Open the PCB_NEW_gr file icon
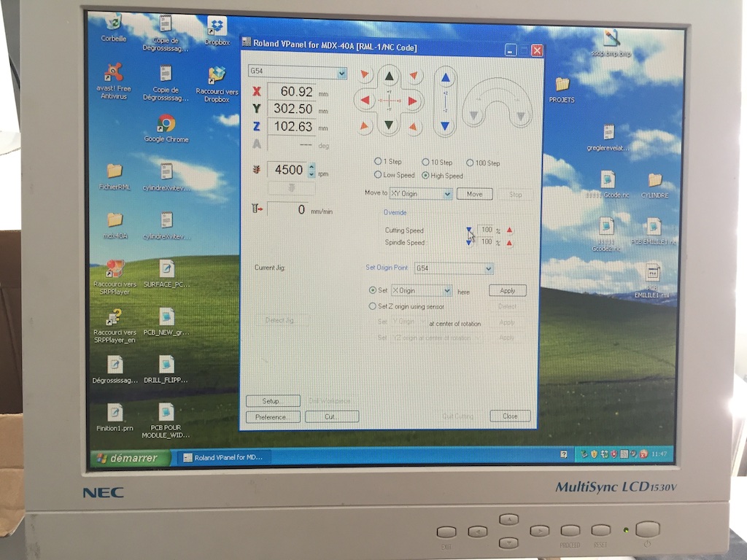 tap(166, 322)
